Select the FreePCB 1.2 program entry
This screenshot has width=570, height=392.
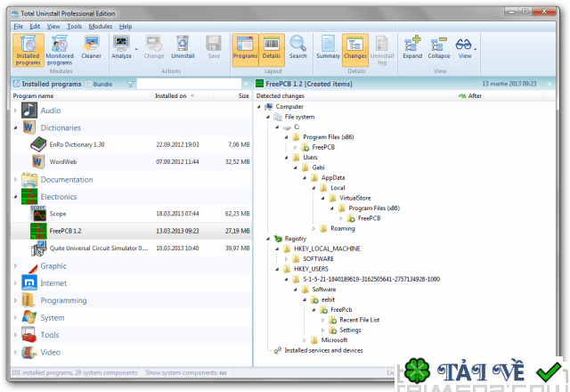pos(131,231)
